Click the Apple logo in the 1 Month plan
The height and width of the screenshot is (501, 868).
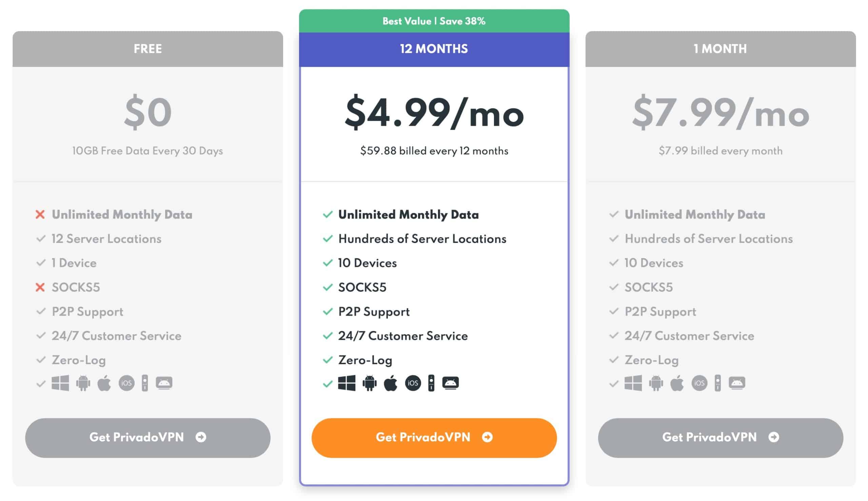[676, 383]
